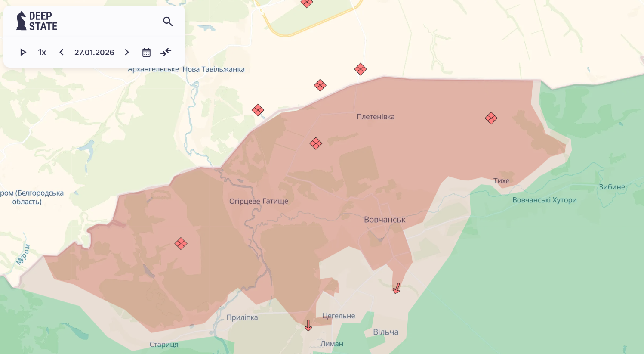Screen dimensions: 644x354
Task: Click the DeepState logo
Action: pos(37,21)
